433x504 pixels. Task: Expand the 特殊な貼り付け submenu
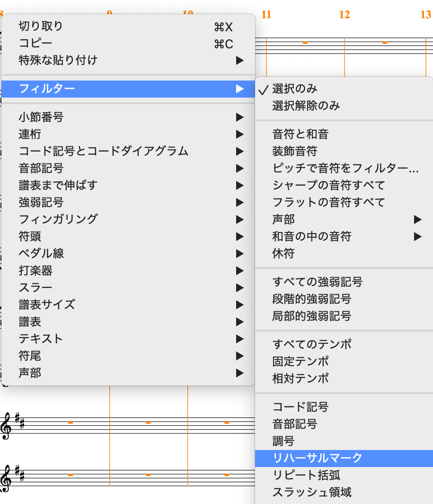pos(58,60)
